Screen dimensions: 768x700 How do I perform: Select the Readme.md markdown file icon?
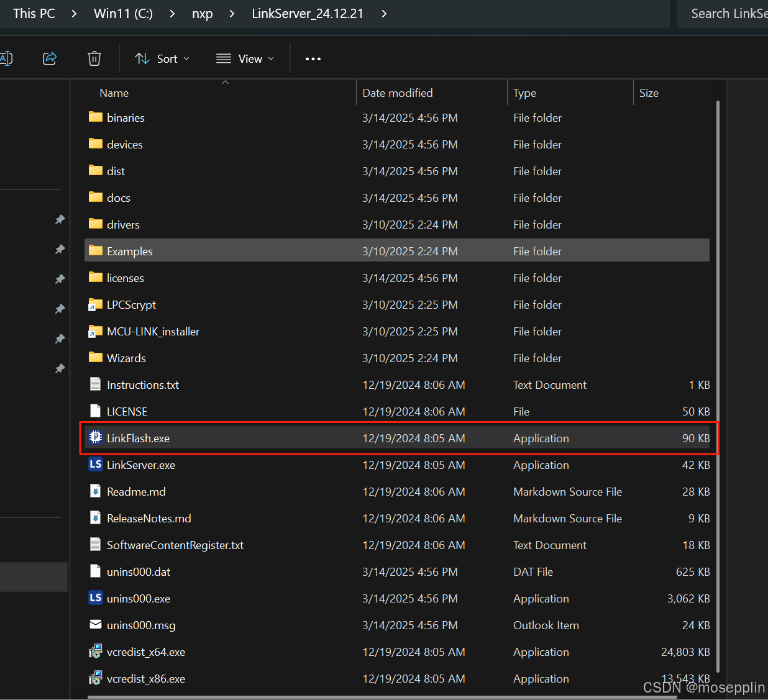click(95, 491)
